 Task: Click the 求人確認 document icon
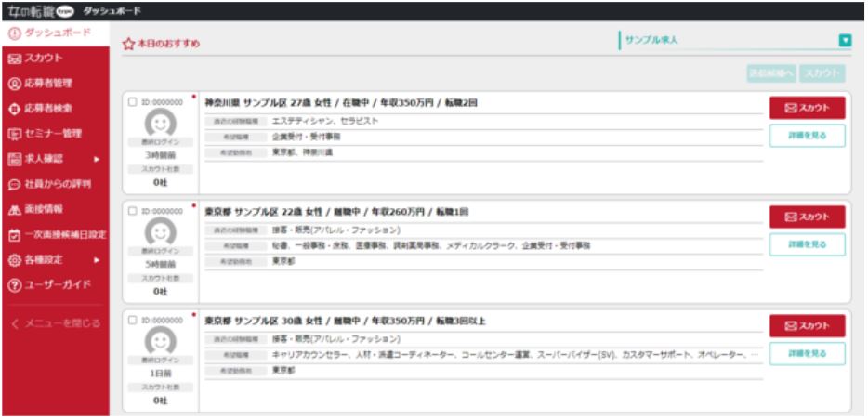(x=15, y=160)
